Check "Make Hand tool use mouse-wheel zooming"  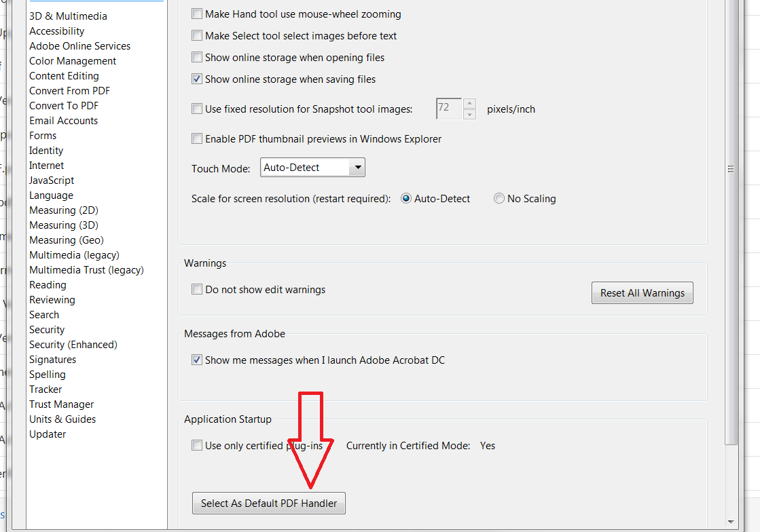(196, 14)
